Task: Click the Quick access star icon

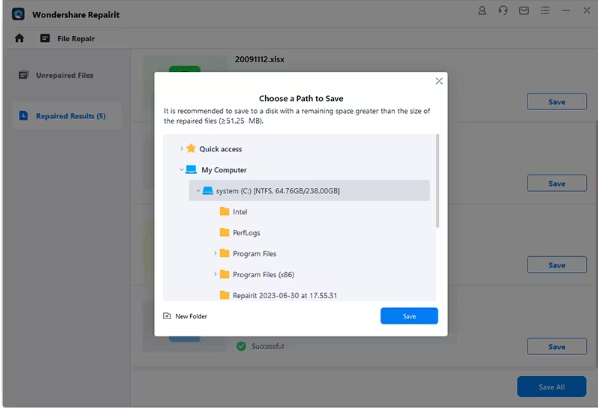Action: coord(191,148)
